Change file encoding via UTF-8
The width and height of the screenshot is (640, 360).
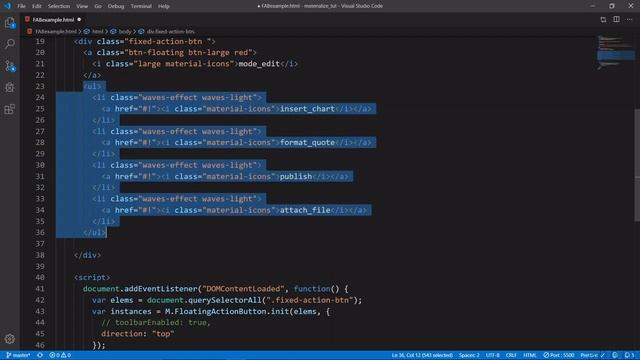pos(493,355)
